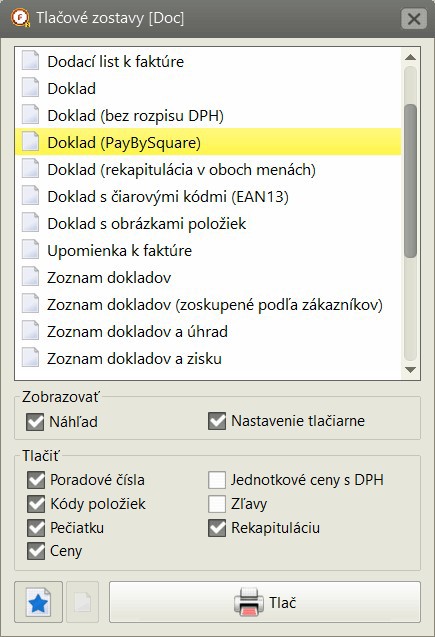
Task: Enable Jednotkové ceny s DPH option
Action: pos(217,480)
